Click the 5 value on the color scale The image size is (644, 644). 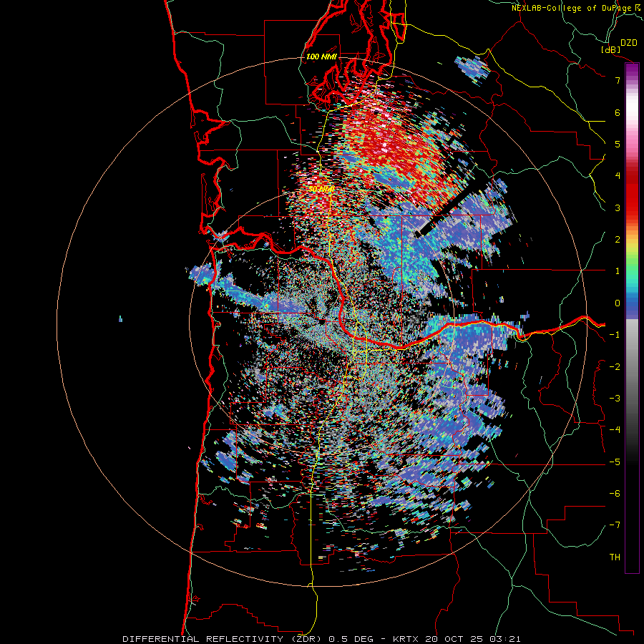click(618, 144)
